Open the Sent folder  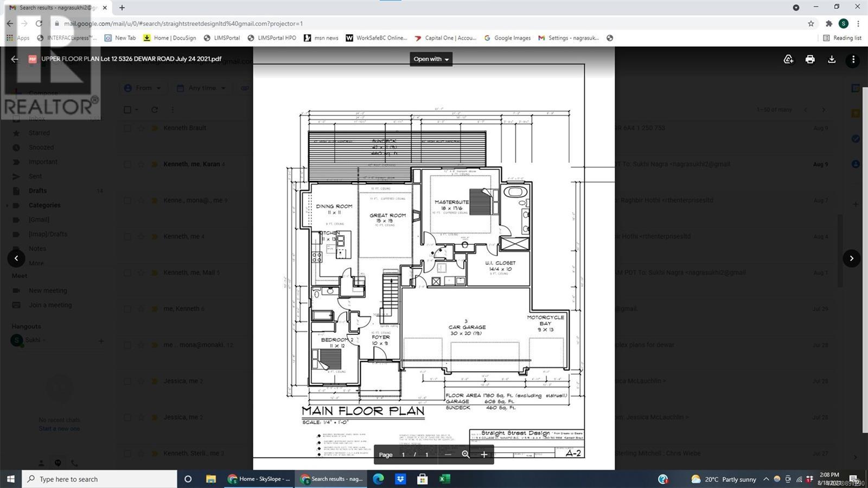(x=35, y=176)
